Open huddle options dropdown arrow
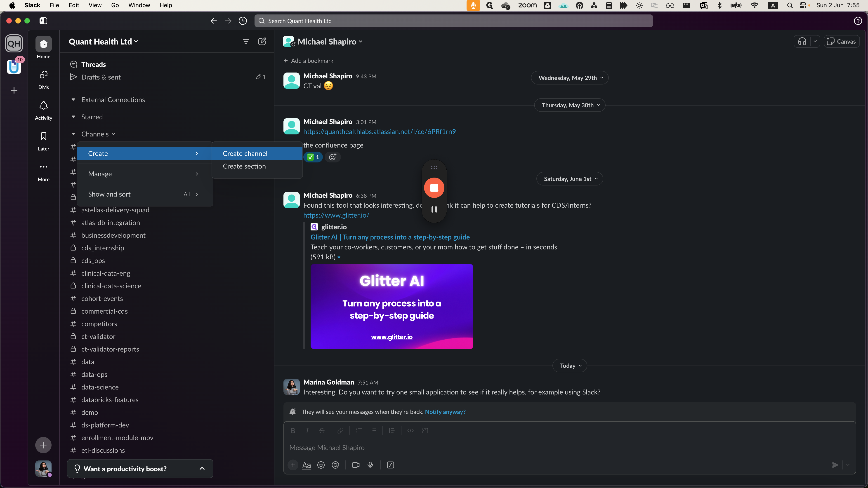The image size is (868, 488). [x=815, y=41]
